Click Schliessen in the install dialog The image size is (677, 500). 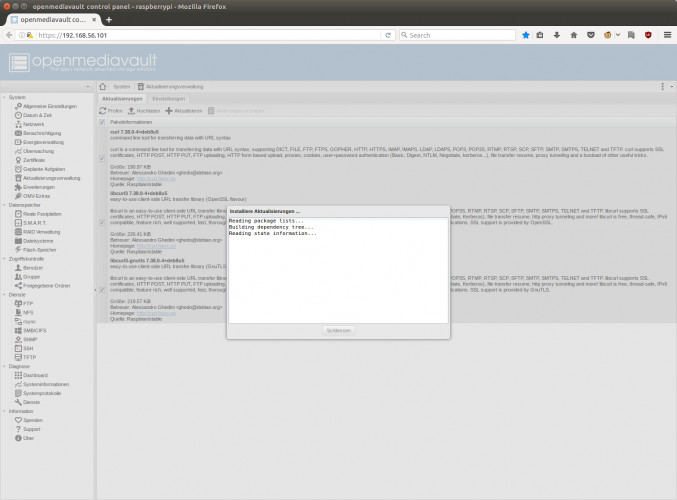tap(338, 331)
